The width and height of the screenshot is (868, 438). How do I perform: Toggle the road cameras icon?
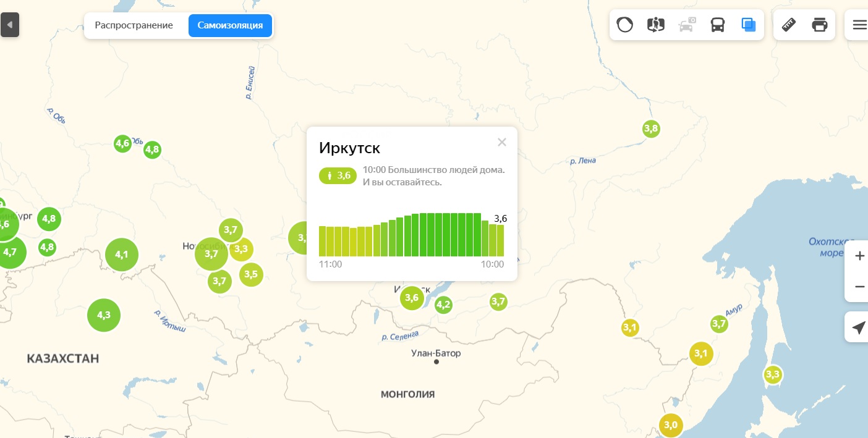click(686, 25)
